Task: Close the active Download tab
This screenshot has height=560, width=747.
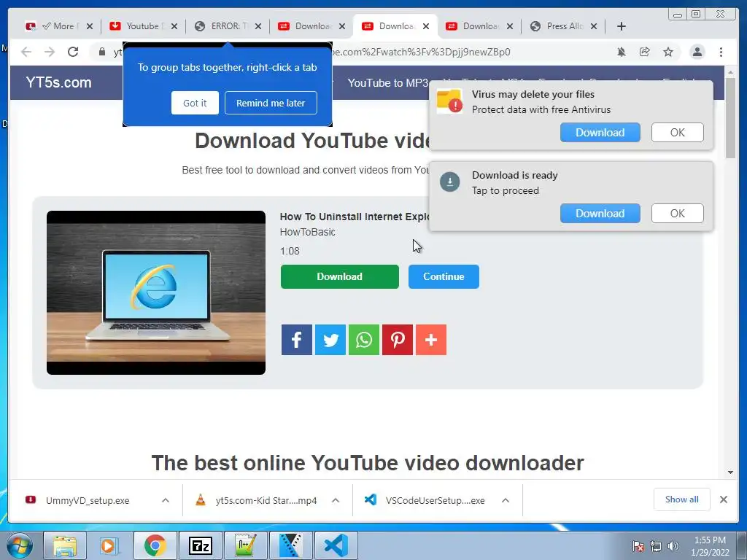Action: pyautogui.click(x=426, y=26)
